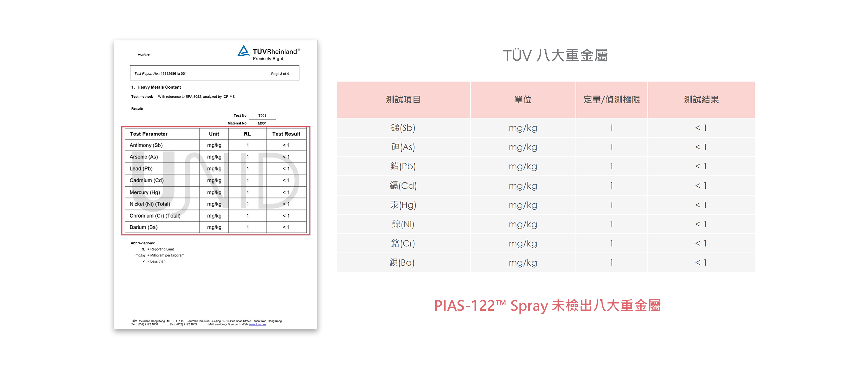Click the 砷(As) table cell
This screenshot has width=868, height=367.
point(403,147)
